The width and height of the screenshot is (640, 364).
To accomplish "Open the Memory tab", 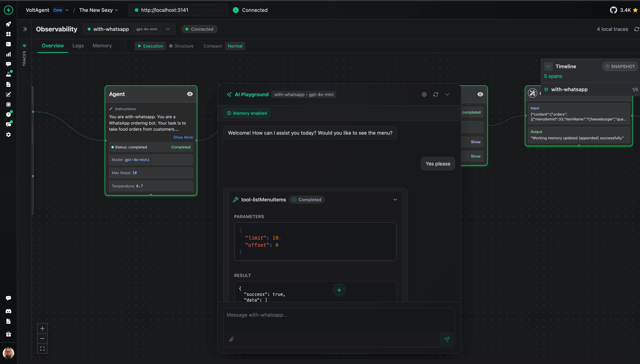I will tap(102, 46).
